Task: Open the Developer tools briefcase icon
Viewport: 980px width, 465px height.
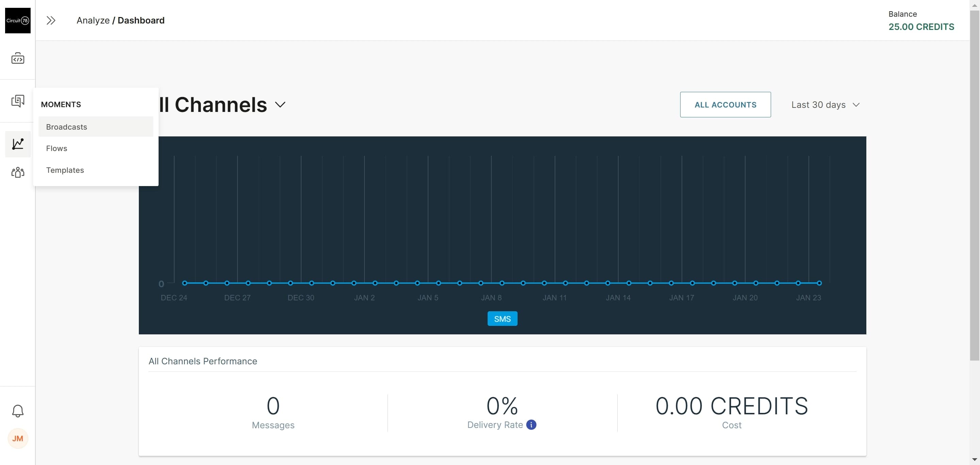Action: pos(17,58)
